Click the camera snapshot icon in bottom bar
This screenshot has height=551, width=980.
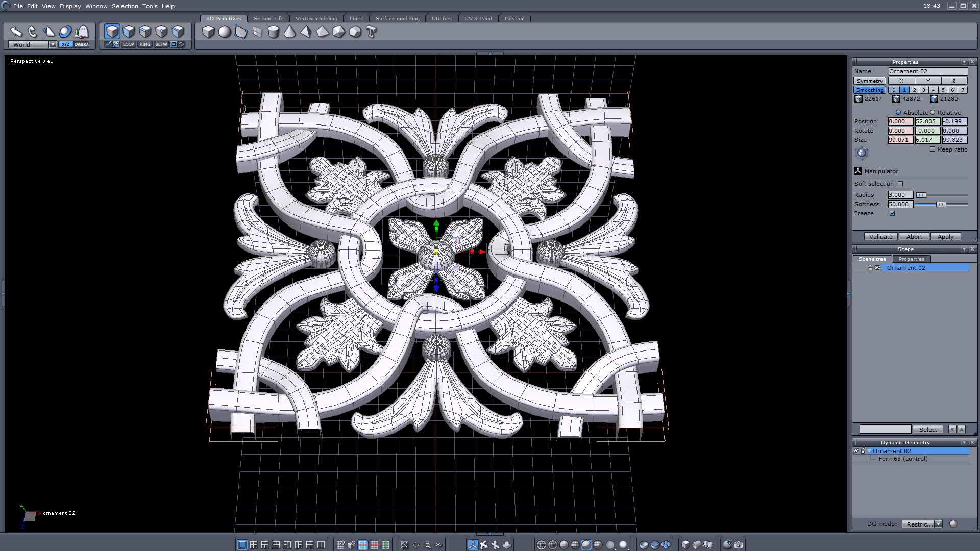coord(739,545)
